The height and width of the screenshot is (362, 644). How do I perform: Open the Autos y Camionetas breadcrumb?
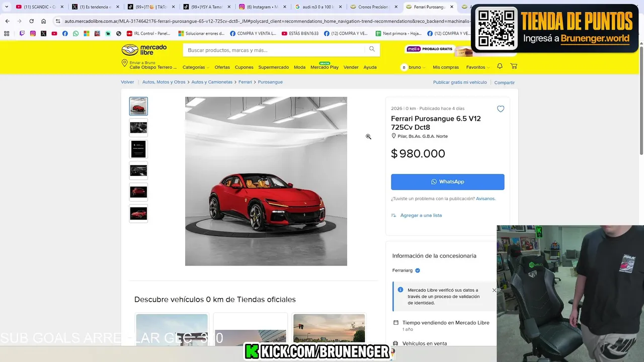tap(212, 82)
